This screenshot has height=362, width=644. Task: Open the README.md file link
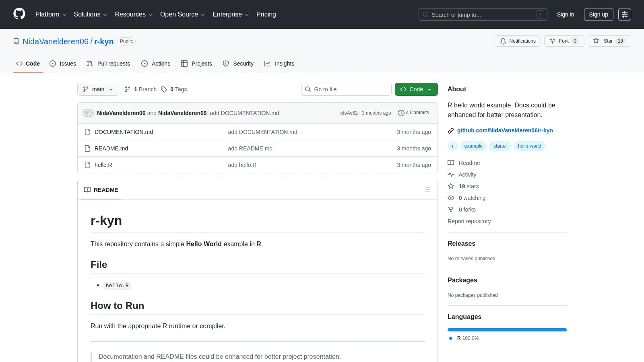click(111, 148)
